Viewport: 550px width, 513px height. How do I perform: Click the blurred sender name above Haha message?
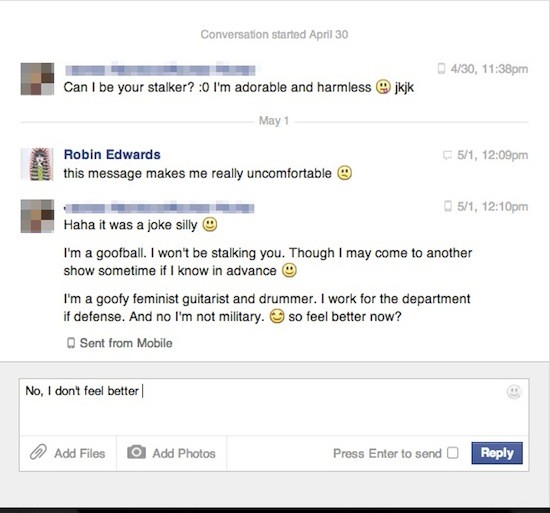159,208
